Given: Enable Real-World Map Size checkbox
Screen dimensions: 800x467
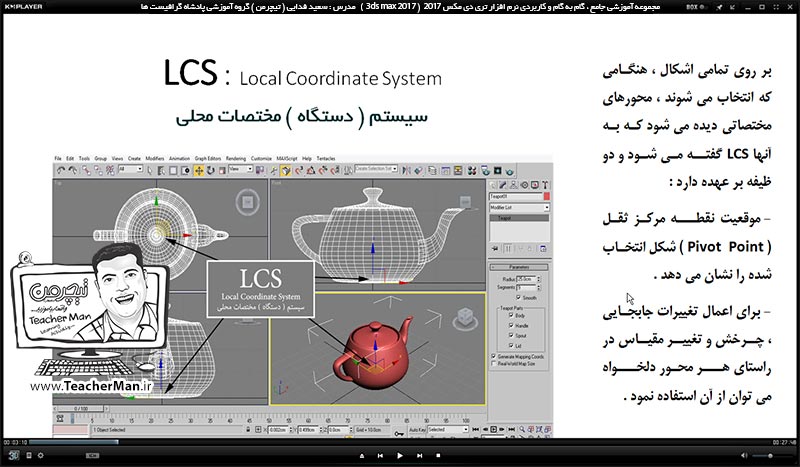Looking at the screenshot, I should click(493, 363).
